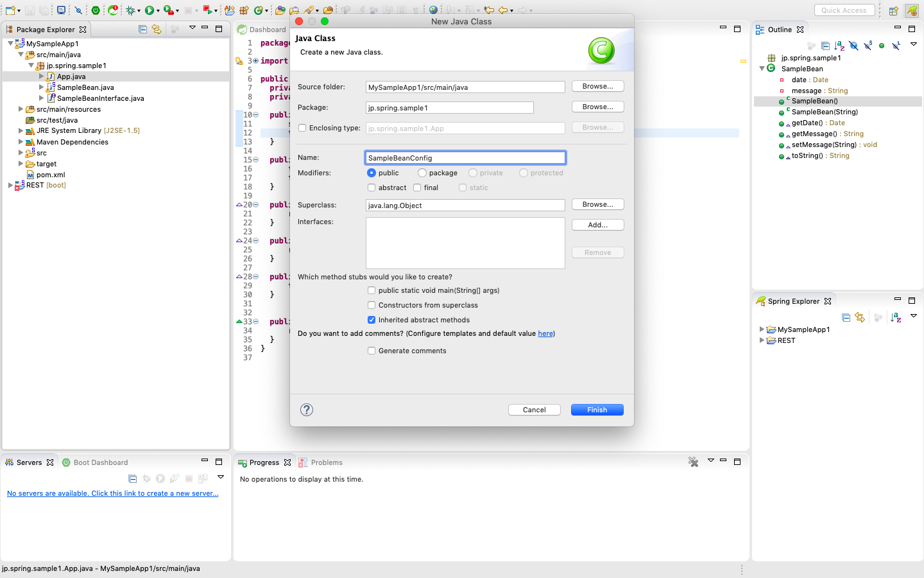Click the Quick Access search field
924x578 pixels.
coord(844,10)
